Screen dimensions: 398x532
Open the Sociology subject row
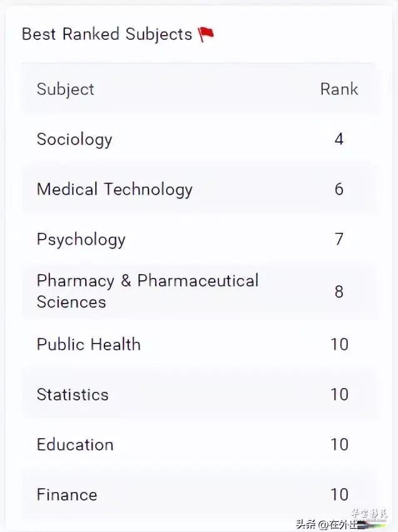(200, 139)
